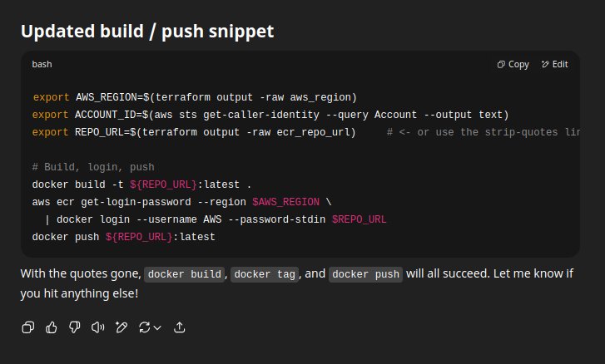Click the inline code 'docker build'
Screen dimensions: 605x364
coord(185,274)
